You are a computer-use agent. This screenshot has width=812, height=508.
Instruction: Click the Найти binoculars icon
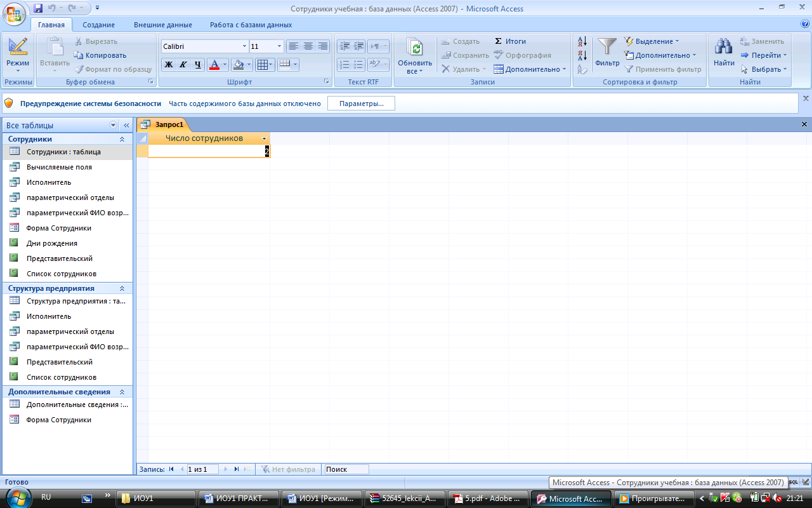(724, 48)
